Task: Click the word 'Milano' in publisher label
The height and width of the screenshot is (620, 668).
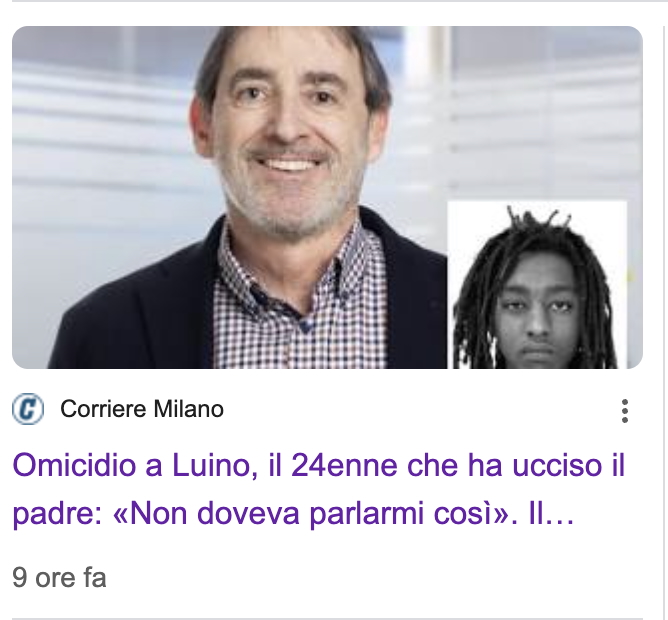Action: [x=188, y=409]
